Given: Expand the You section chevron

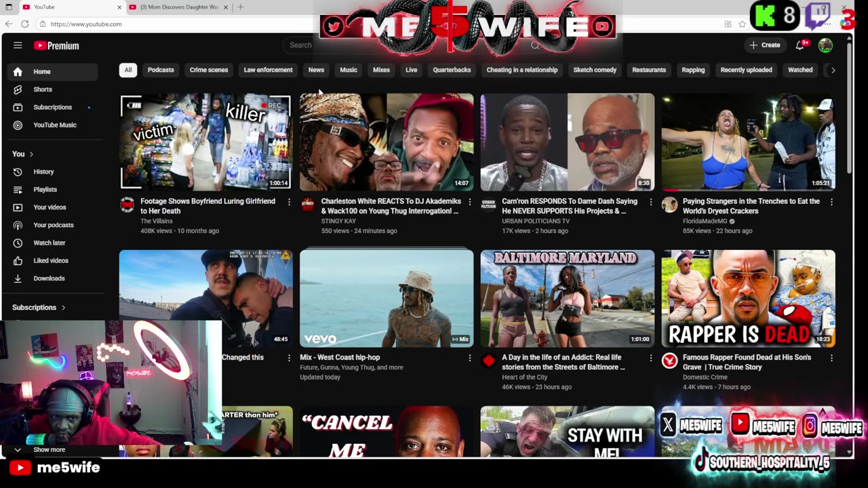Looking at the screenshot, I should click(31, 154).
